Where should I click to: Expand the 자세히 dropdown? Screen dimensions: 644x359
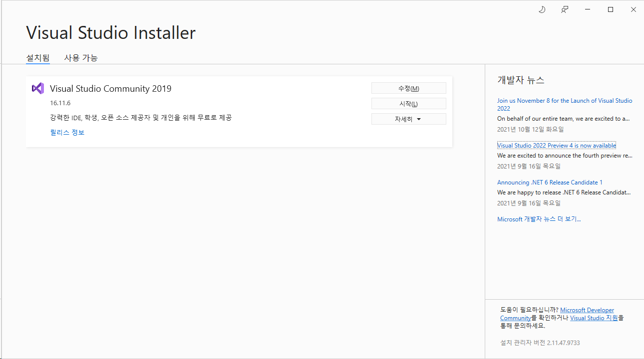(409, 119)
